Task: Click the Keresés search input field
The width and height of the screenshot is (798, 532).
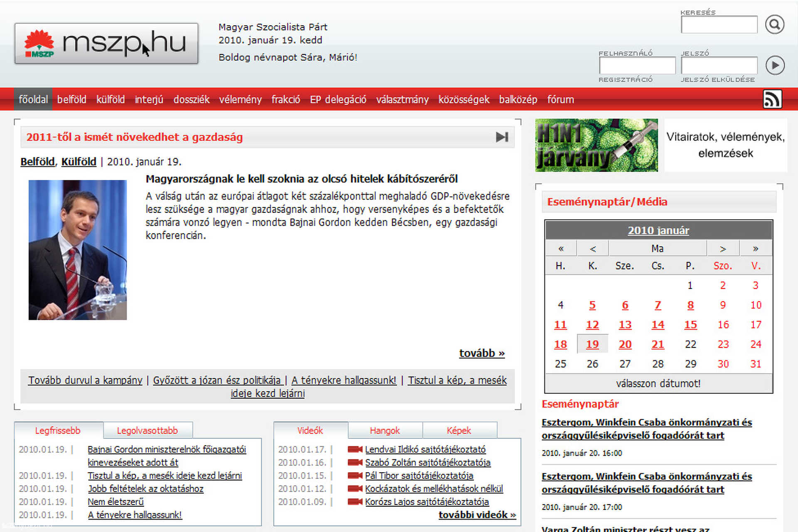Action: pos(719,25)
